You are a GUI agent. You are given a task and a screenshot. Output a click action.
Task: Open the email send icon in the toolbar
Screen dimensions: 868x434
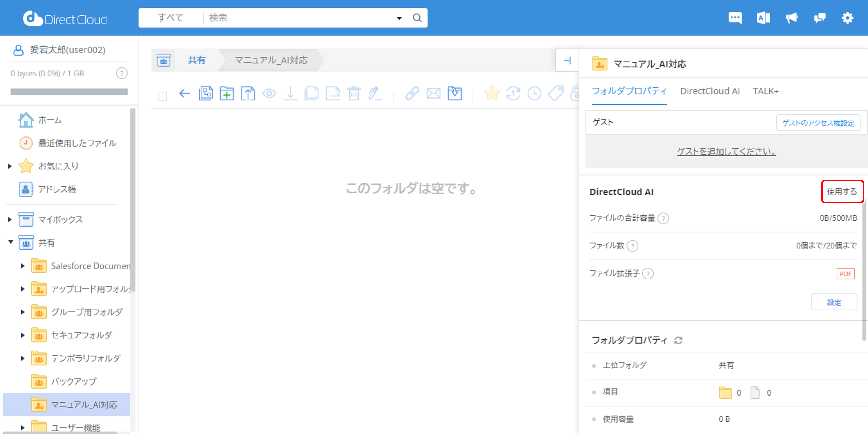434,94
